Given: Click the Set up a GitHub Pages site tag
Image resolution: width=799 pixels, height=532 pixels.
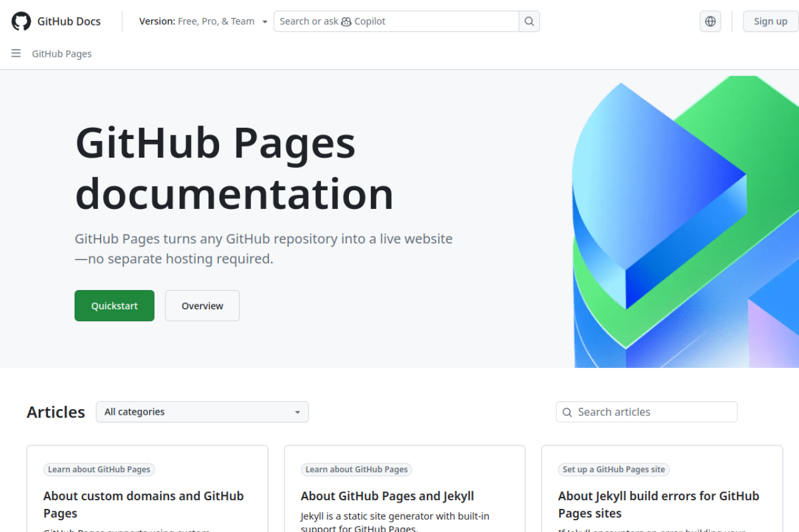Looking at the screenshot, I should 614,470.
